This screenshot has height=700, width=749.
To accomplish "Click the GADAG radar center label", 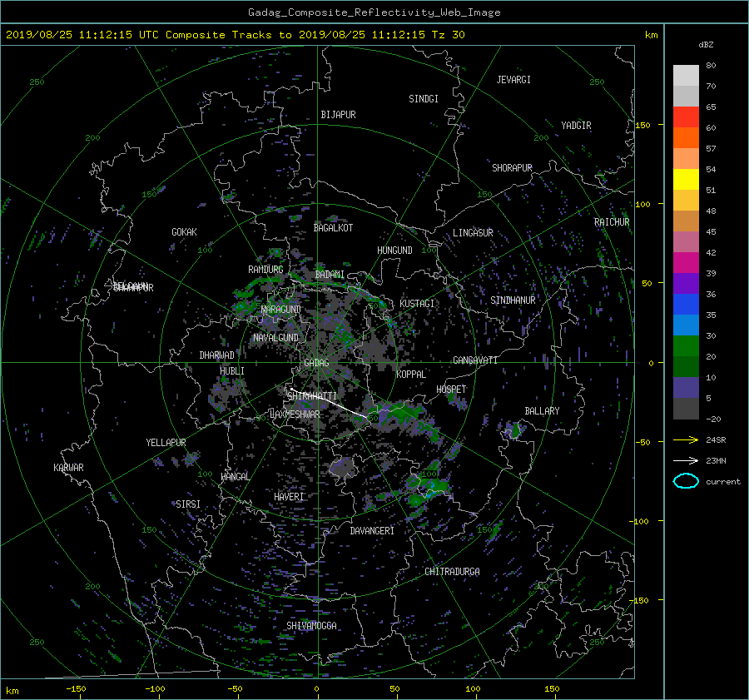I will pos(316,363).
